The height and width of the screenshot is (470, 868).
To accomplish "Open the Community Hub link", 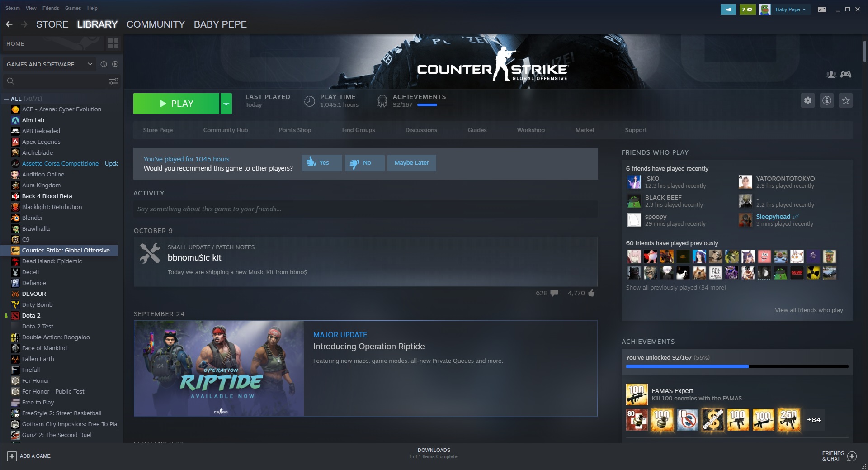I will click(226, 130).
